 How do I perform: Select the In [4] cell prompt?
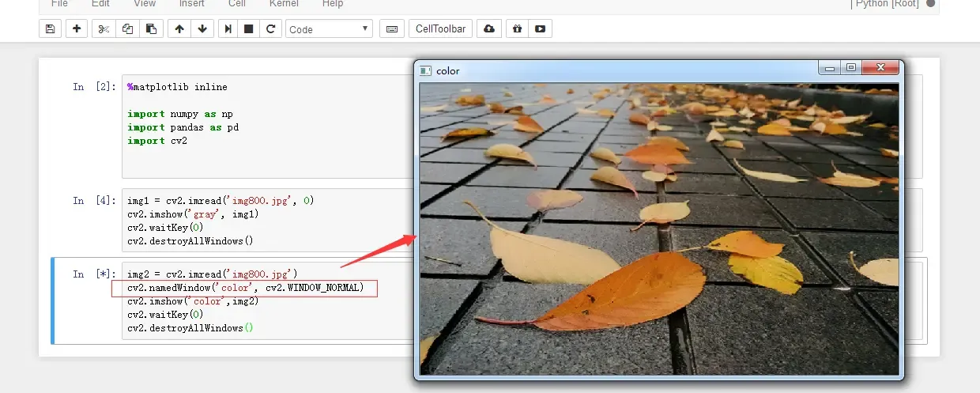[94, 201]
